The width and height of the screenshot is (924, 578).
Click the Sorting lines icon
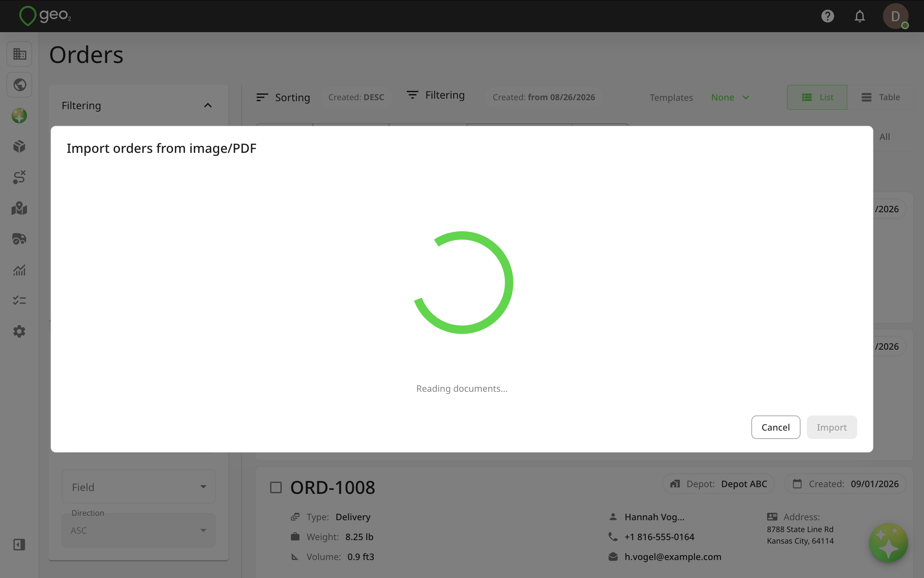tap(262, 98)
